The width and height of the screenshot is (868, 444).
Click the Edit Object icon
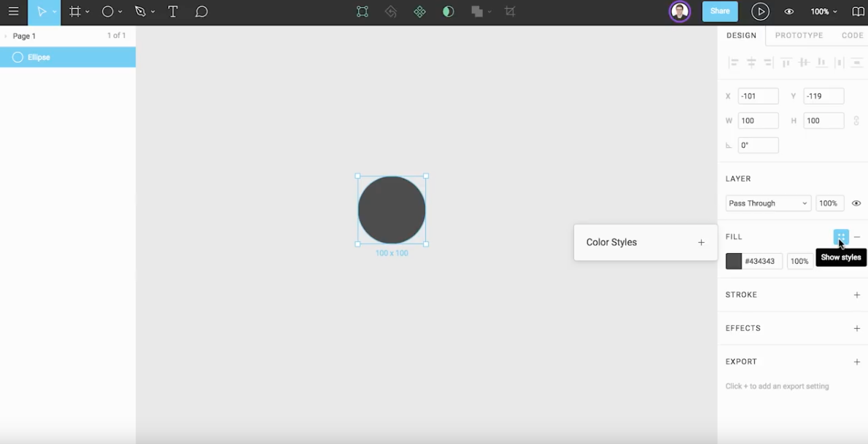pyautogui.click(x=363, y=12)
